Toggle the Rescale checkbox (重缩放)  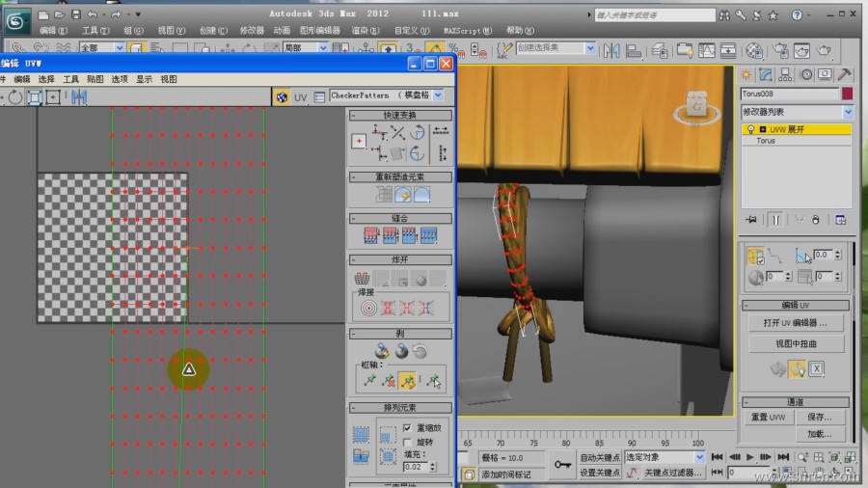pyautogui.click(x=407, y=427)
